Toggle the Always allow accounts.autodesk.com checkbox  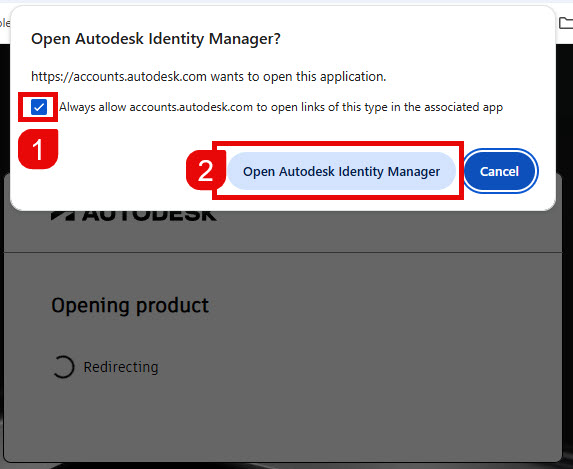[x=39, y=107]
